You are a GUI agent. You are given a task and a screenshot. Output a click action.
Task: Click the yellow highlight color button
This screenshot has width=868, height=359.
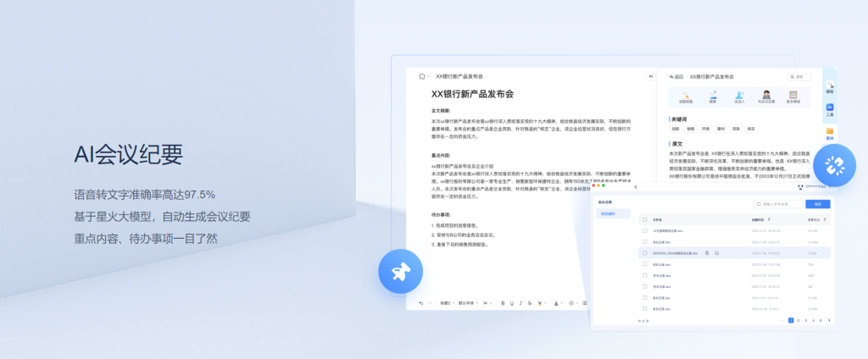(x=540, y=303)
